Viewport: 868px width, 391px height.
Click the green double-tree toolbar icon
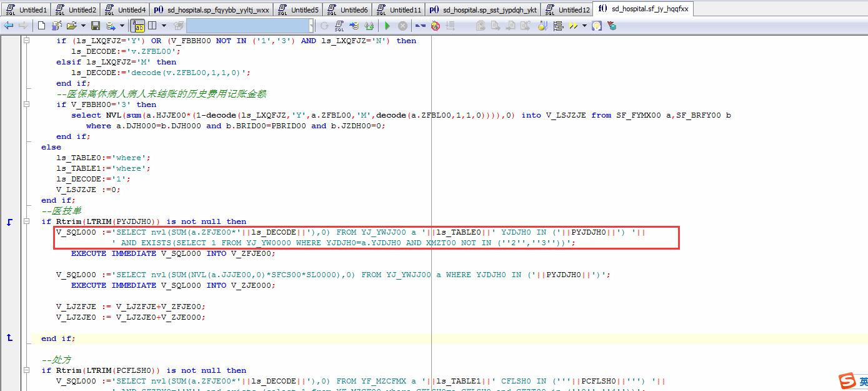(369, 26)
